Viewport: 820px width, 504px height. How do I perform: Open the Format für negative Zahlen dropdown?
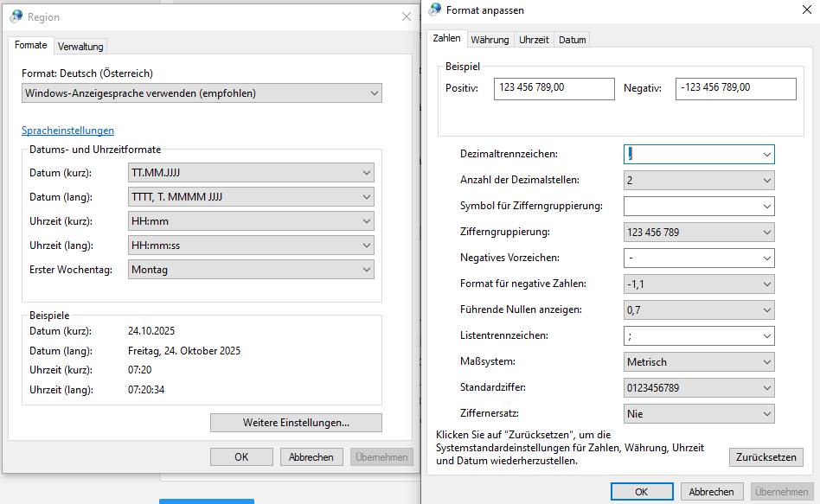[x=766, y=284]
